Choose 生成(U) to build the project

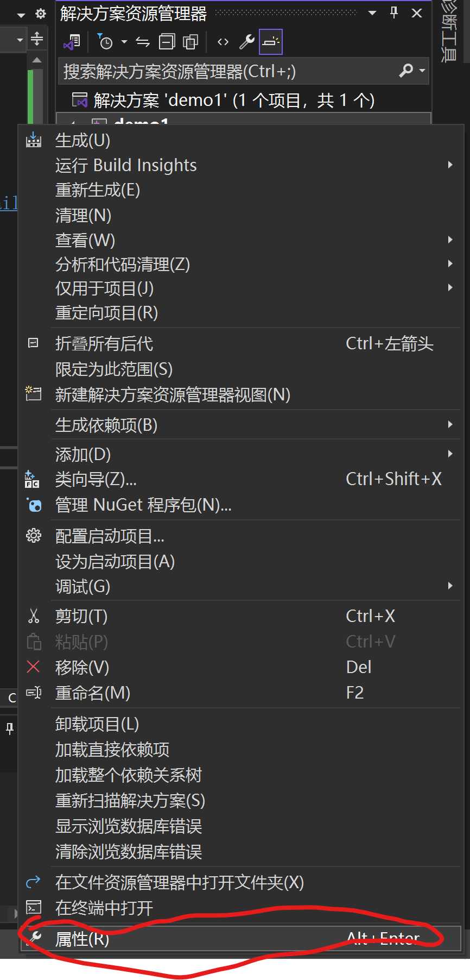pyautogui.click(x=82, y=141)
